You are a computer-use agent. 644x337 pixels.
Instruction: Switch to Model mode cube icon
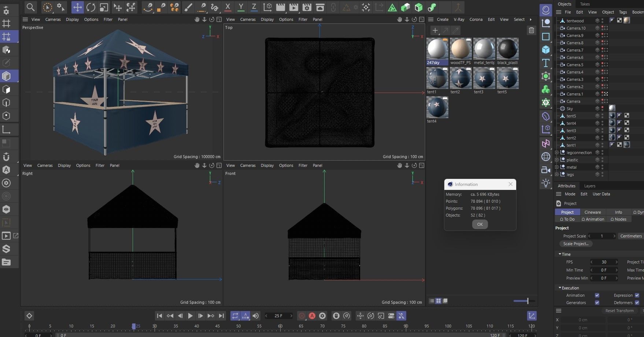(x=6, y=76)
